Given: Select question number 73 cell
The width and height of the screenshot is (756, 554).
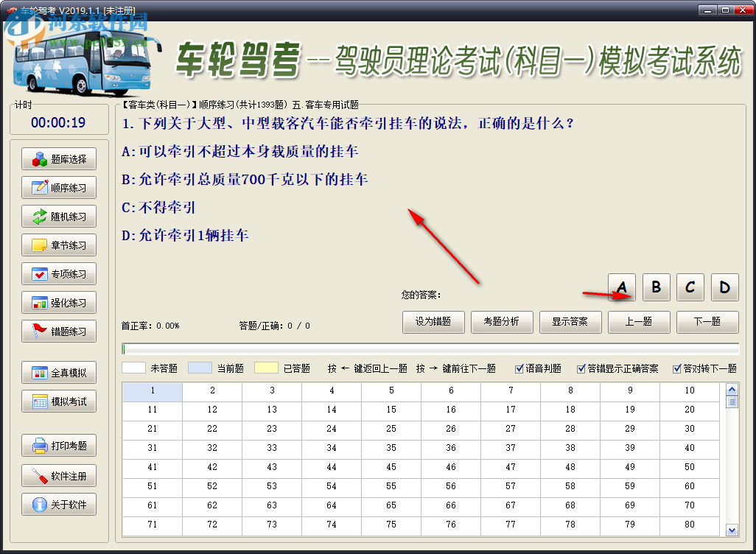Looking at the screenshot, I should click(272, 525).
